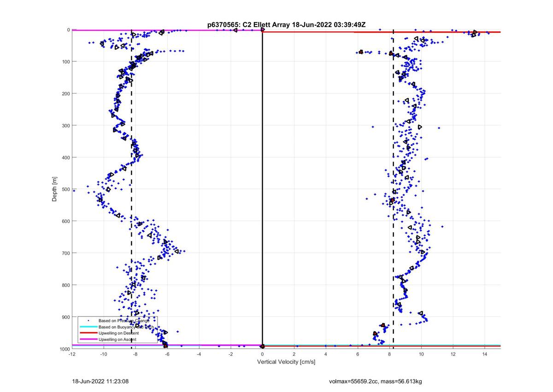Click the y-axis tick label '600'
The height and width of the screenshot is (392, 553).
coord(65,221)
